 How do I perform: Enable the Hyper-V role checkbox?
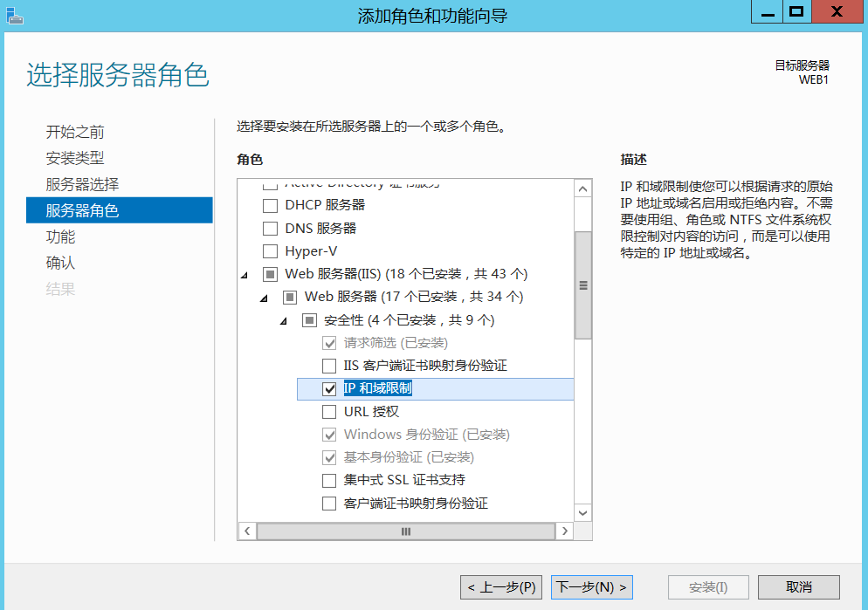point(270,251)
